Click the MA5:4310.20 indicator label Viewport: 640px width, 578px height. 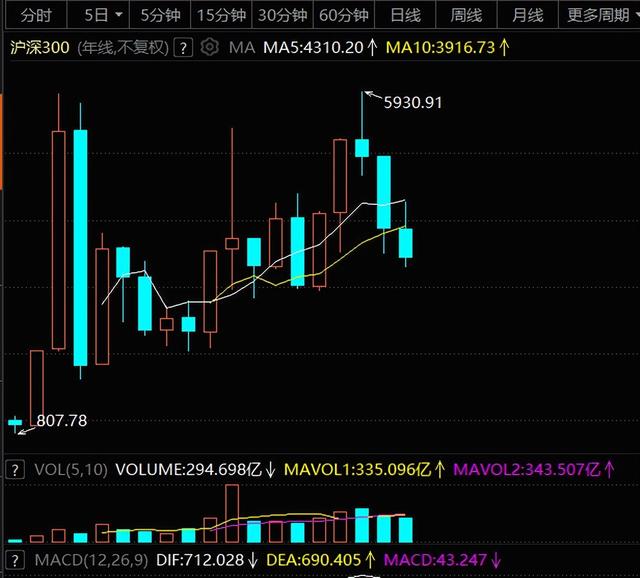(313, 48)
